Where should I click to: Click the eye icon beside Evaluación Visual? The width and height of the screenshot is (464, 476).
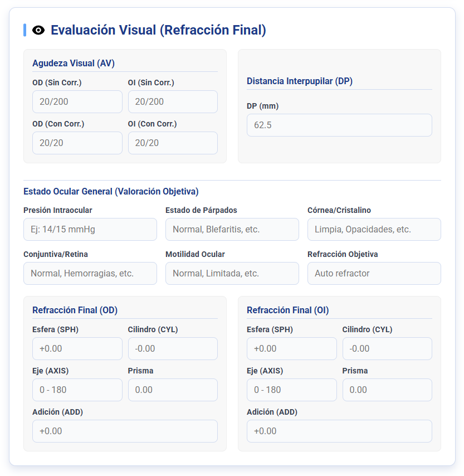tap(38, 30)
